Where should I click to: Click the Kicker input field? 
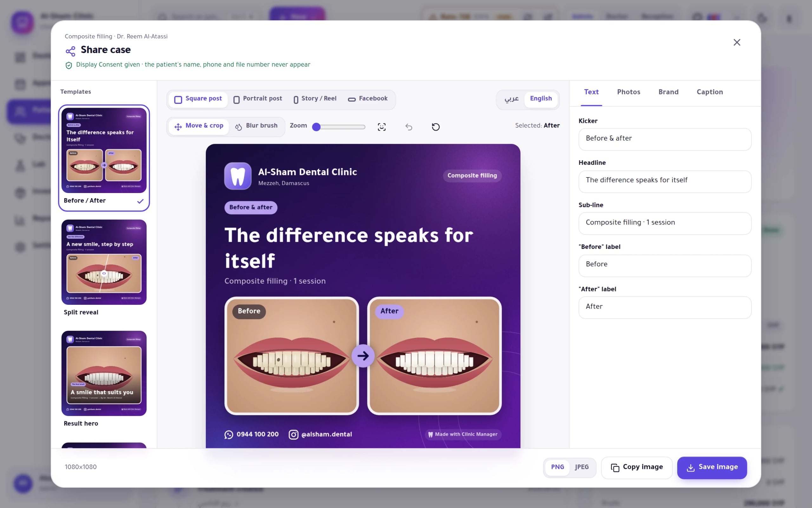click(x=665, y=139)
